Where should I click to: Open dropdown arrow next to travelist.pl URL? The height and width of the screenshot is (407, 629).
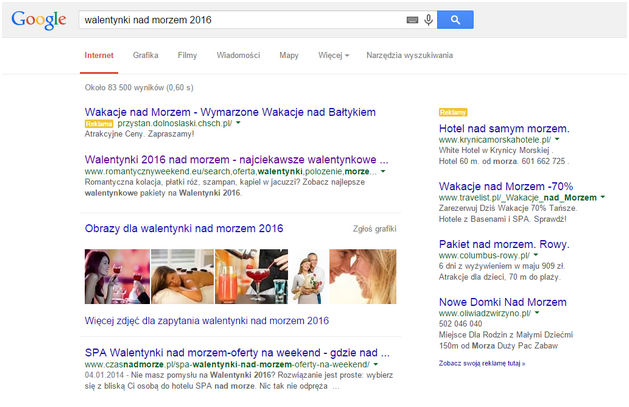604,200
